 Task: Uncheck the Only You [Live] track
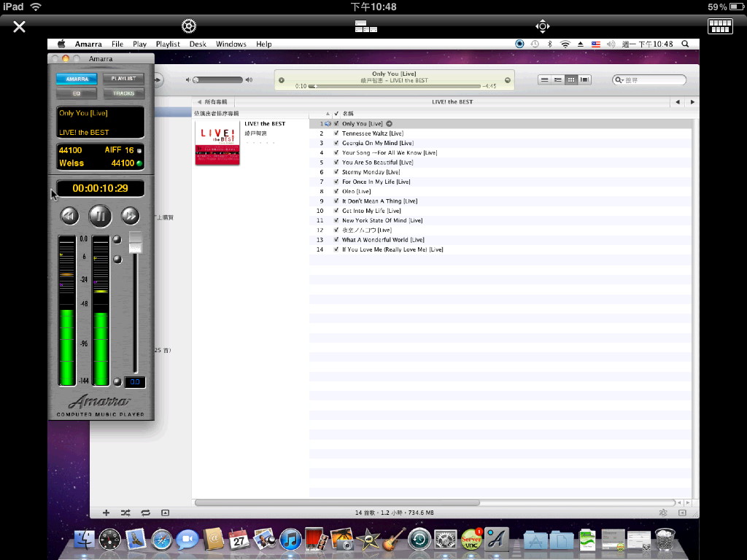pos(336,123)
